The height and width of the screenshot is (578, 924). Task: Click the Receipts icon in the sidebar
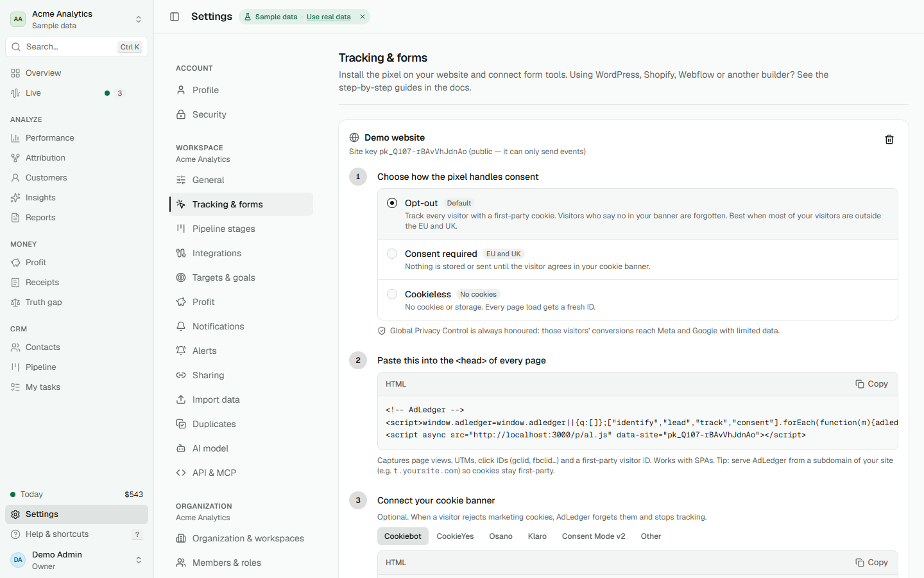pos(15,283)
